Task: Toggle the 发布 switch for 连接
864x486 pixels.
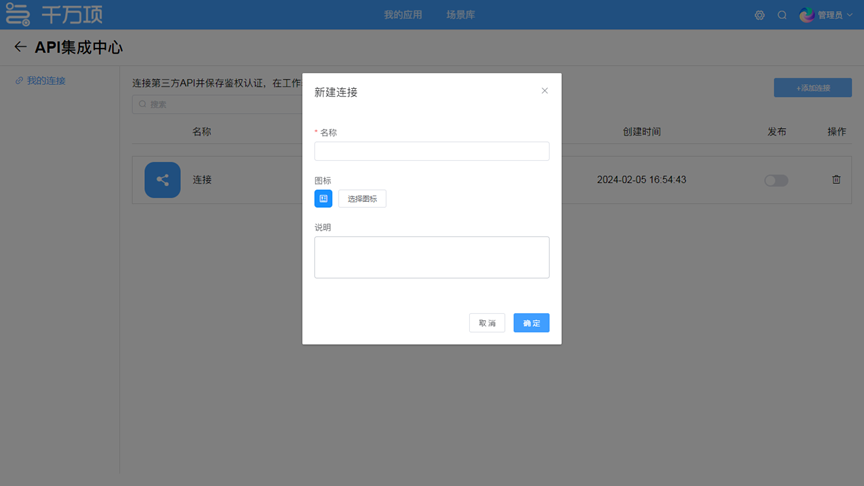Action: pyautogui.click(x=776, y=181)
